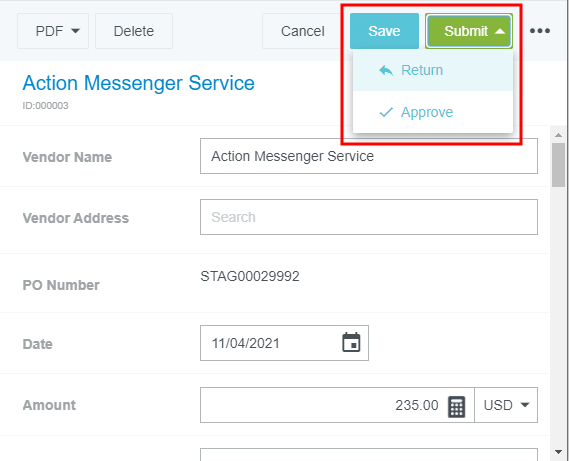Click the Date label
This screenshot has width=569, height=461.
pos(38,344)
